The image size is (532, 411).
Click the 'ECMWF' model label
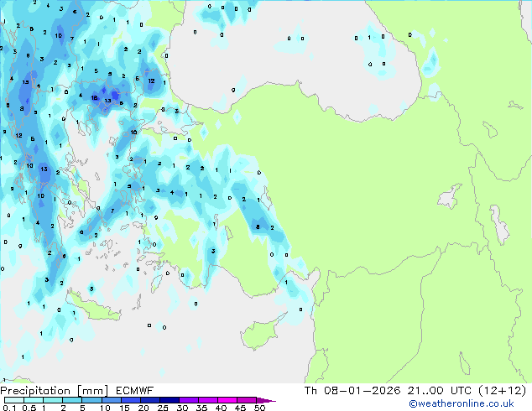click(135, 391)
